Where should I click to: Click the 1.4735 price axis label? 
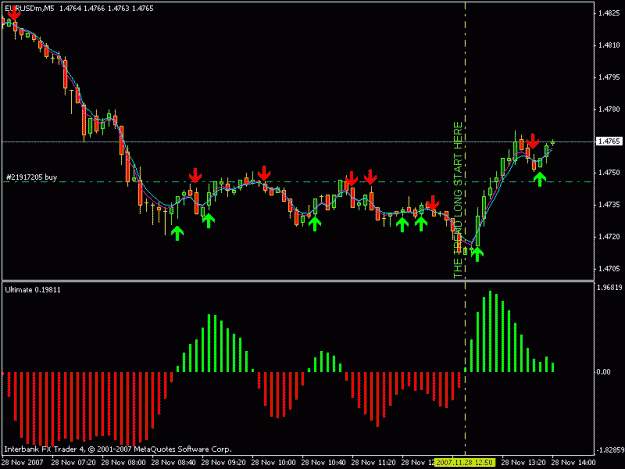pyautogui.click(x=609, y=204)
